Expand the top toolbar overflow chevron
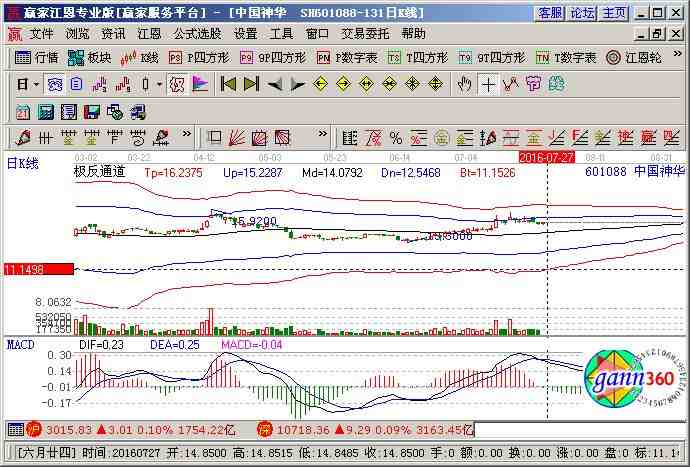Screen dimensions: 690x467 677,55
